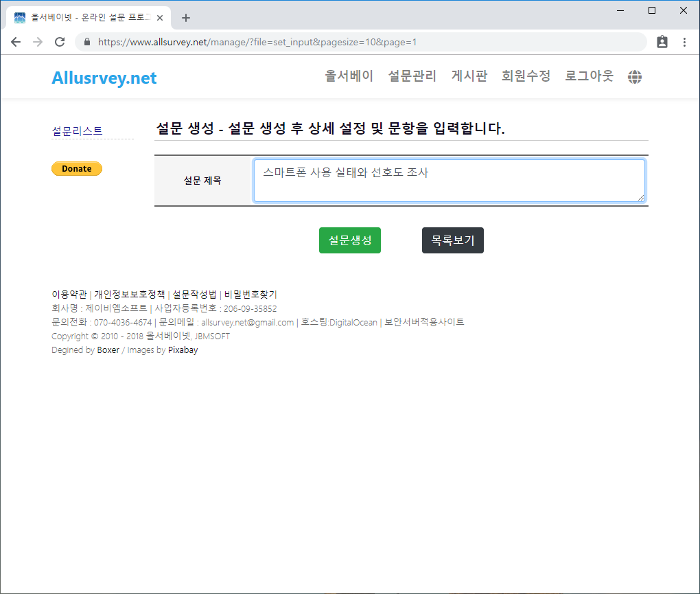
Task: Open the 올서베이 menu item
Action: click(x=349, y=76)
